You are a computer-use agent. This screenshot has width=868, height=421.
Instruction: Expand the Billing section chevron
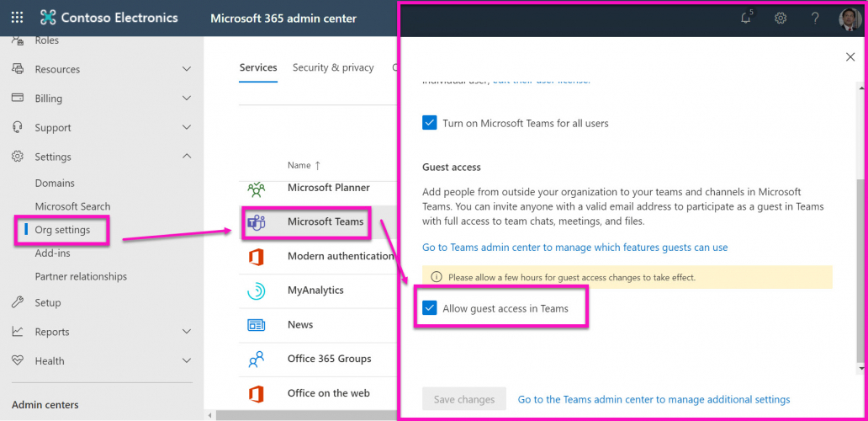(x=187, y=98)
